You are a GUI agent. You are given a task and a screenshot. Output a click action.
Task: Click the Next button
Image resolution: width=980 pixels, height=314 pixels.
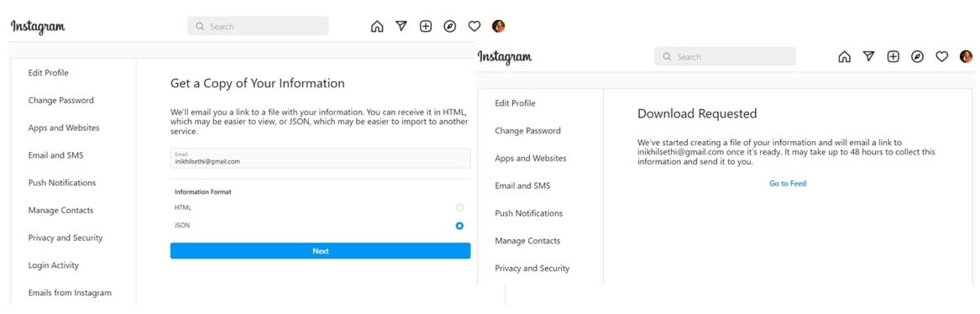click(x=320, y=251)
